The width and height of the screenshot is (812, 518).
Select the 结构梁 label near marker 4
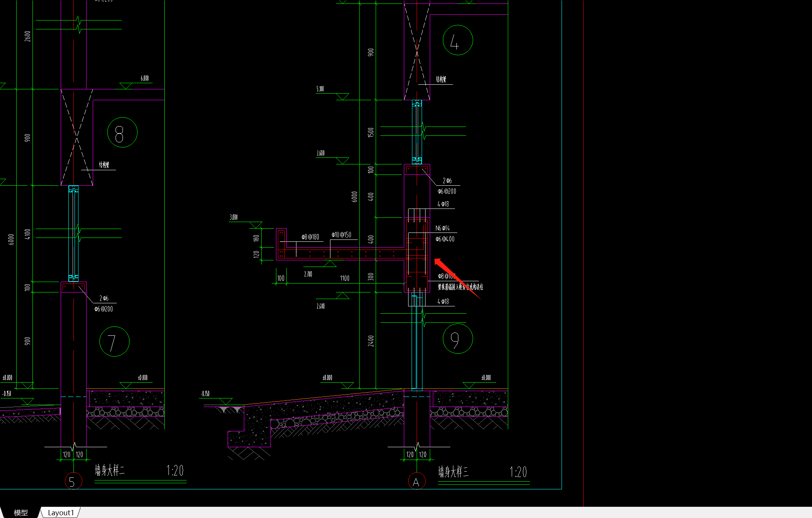tap(441, 79)
